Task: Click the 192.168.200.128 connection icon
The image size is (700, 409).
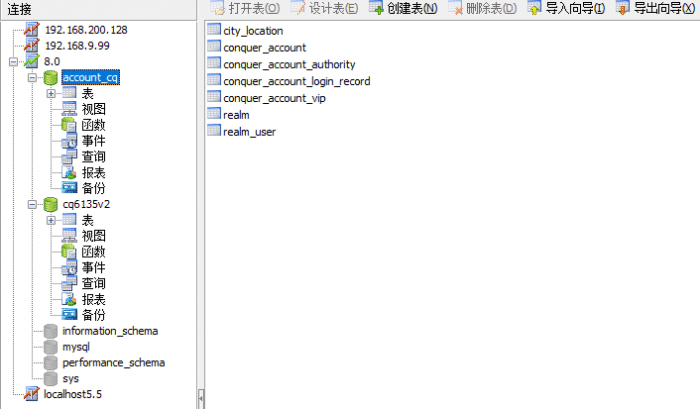Action: tap(32, 30)
